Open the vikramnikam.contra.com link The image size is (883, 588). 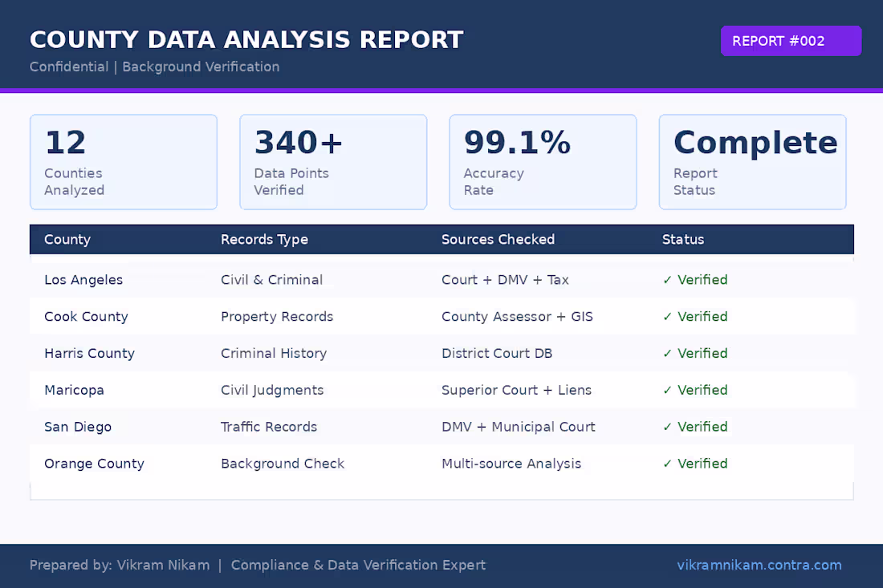(759, 565)
